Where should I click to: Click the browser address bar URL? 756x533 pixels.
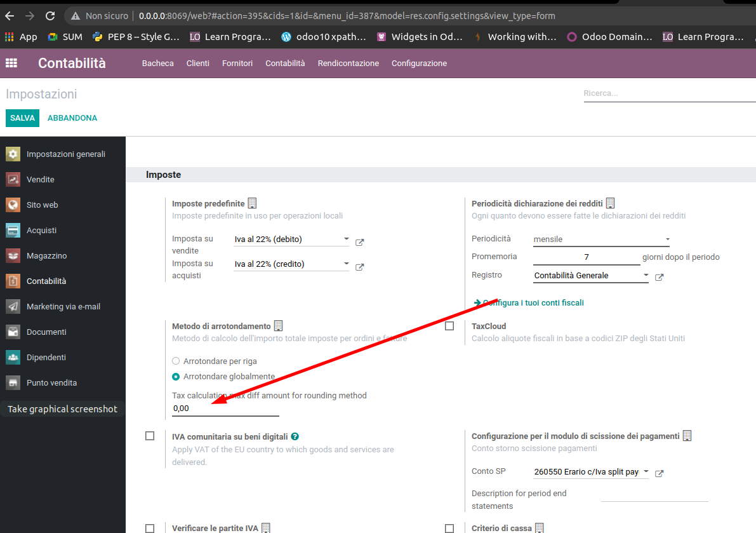347,16
